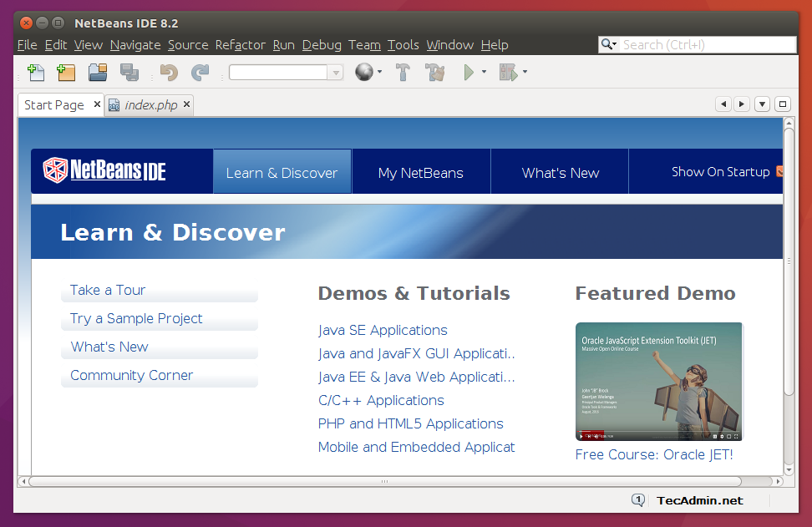Close the index.php tab
The image size is (812, 527).
[x=186, y=104]
